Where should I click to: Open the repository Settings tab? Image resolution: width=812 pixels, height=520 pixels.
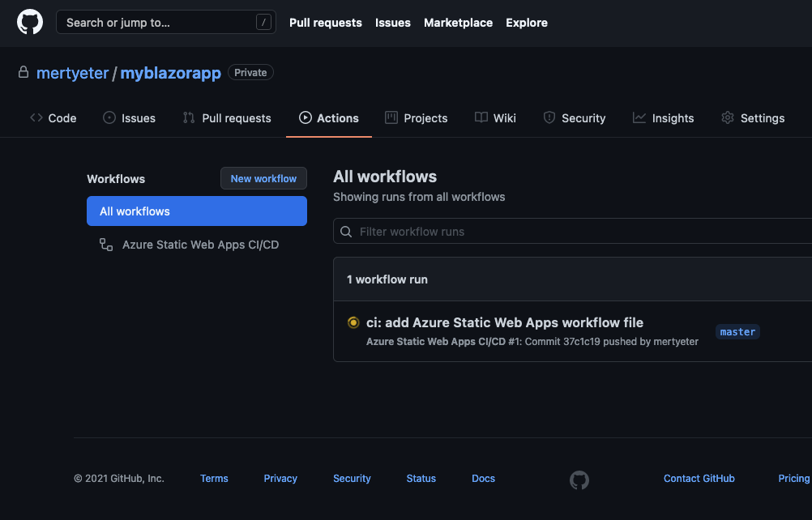(753, 118)
